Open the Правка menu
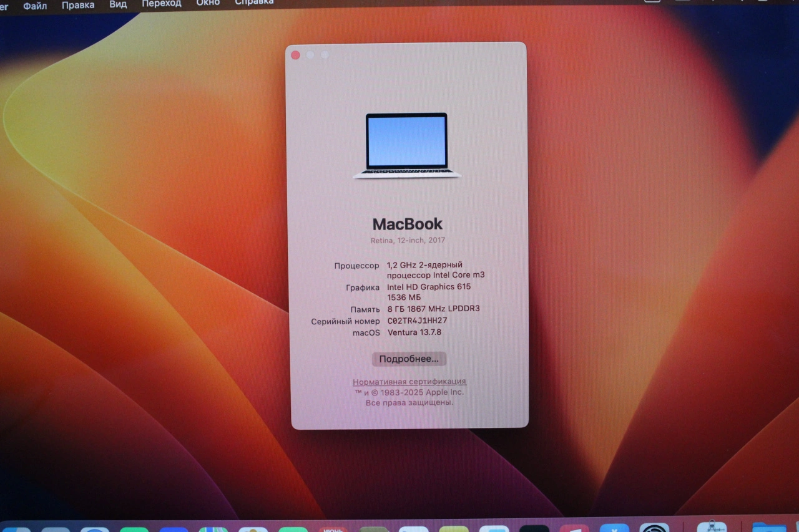 (x=78, y=5)
